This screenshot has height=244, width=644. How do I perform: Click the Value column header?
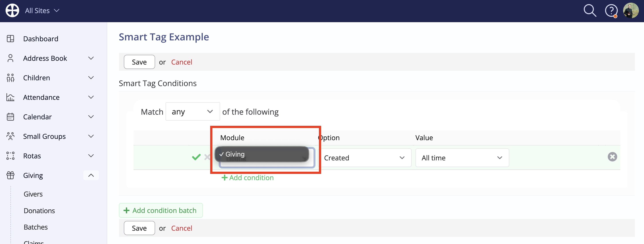[424, 138]
